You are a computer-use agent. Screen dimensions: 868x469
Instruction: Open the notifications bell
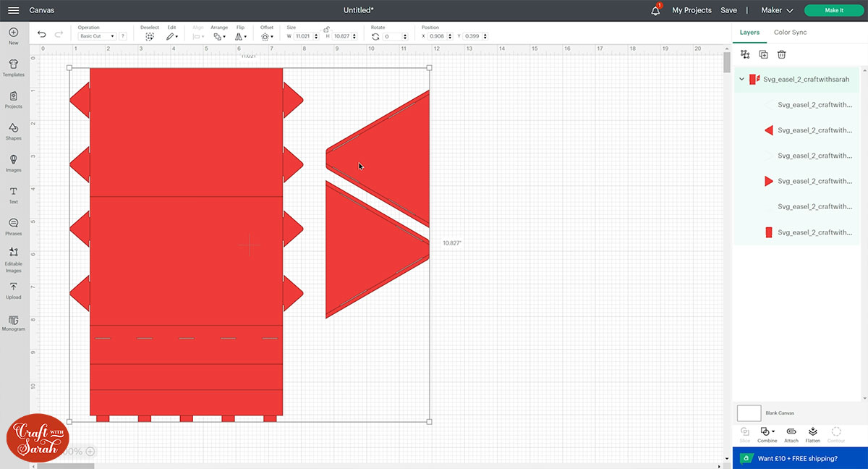pyautogui.click(x=655, y=11)
